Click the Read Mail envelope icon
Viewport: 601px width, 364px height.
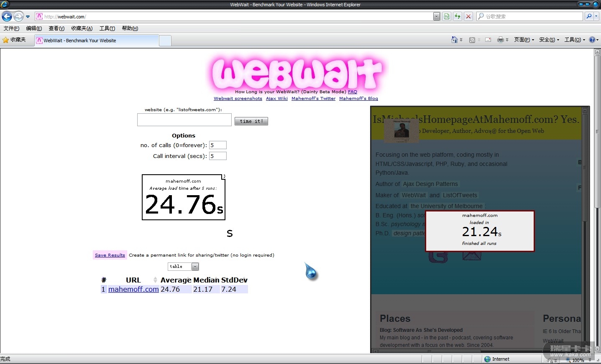(488, 40)
